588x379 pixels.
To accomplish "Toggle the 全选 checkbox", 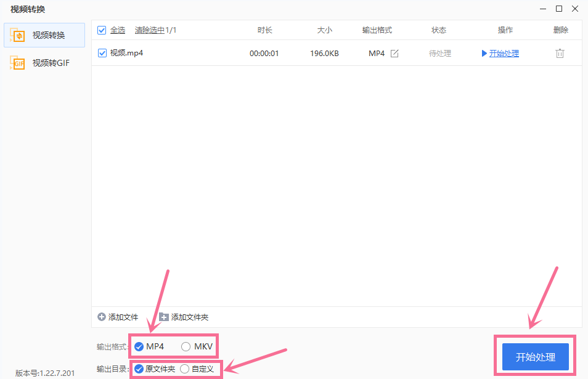I will (x=102, y=30).
